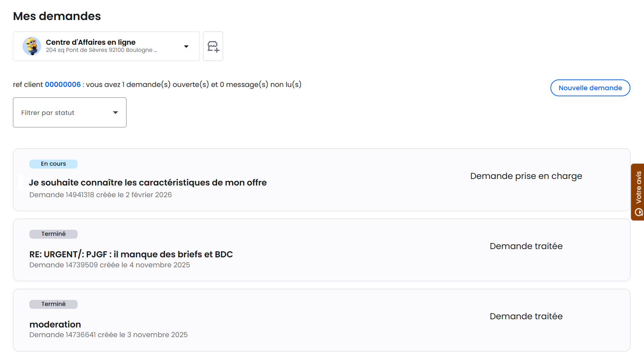Click the Demande prise en charge status
This screenshot has width=644, height=354.
pos(526,176)
